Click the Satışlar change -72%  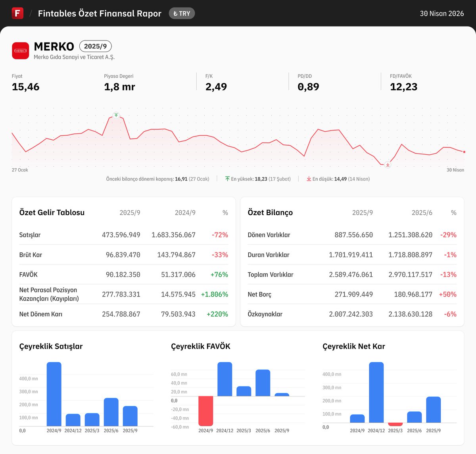click(x=220, y=235)
